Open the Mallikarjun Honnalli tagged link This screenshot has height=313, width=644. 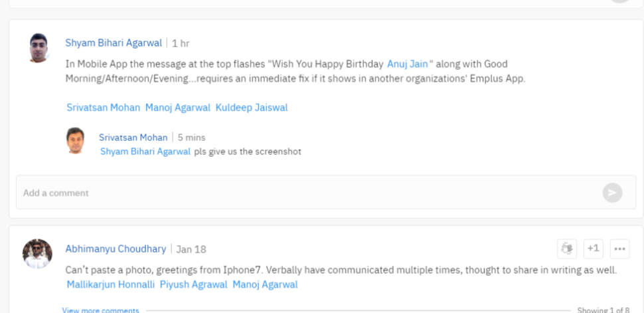(111, 284)
